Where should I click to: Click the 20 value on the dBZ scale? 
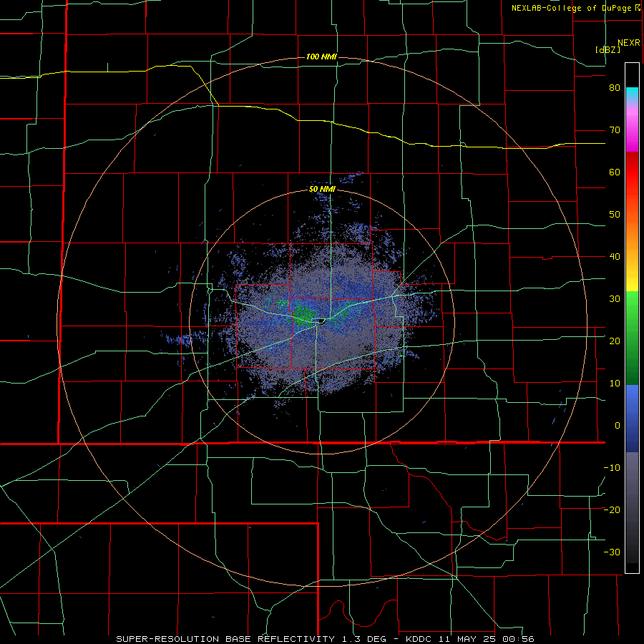click(615, 341)
